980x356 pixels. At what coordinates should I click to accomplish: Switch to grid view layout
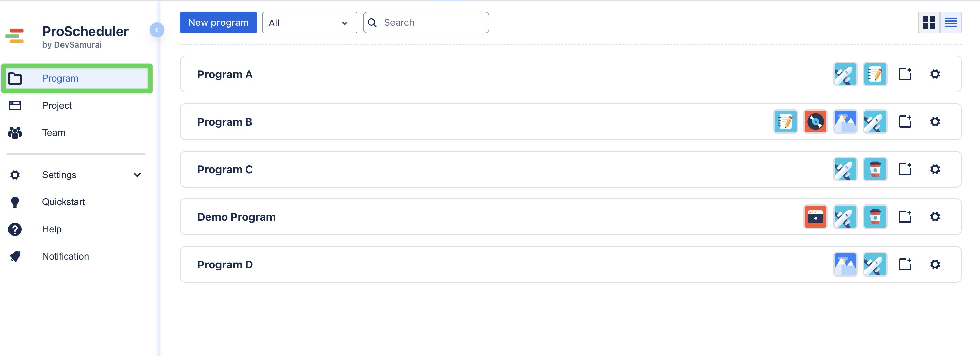929,22
